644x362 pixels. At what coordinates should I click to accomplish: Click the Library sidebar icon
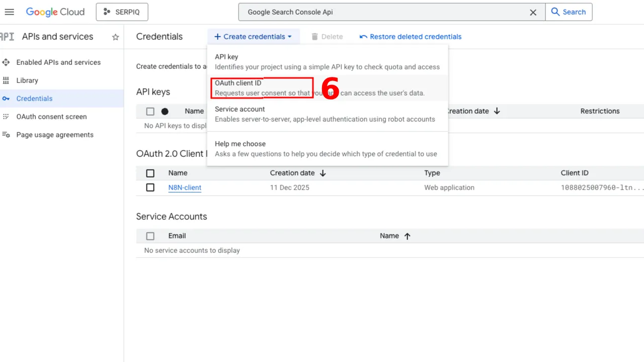pyautogui.click(x=6, y=80)
